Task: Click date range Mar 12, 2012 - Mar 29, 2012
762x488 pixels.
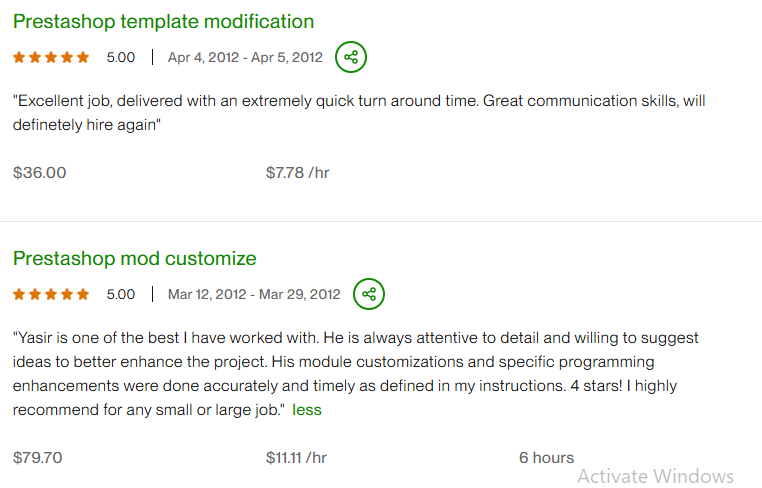Action: click(254, 294)
